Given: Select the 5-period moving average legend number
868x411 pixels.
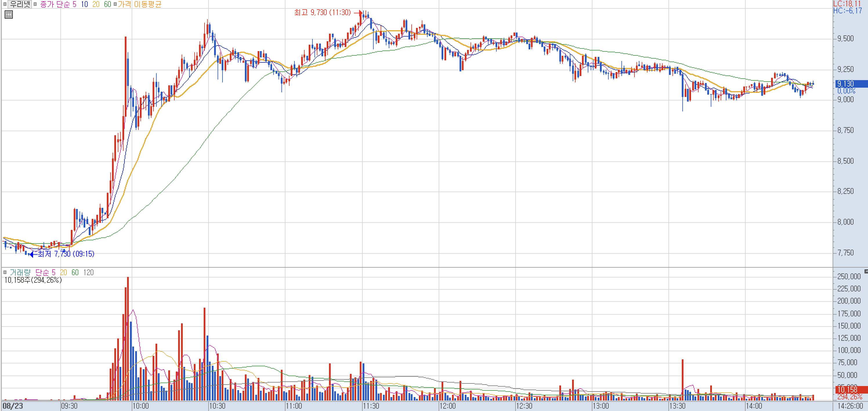Looking at the screenshot, I should pyautogui.click(x=75, y=4).
